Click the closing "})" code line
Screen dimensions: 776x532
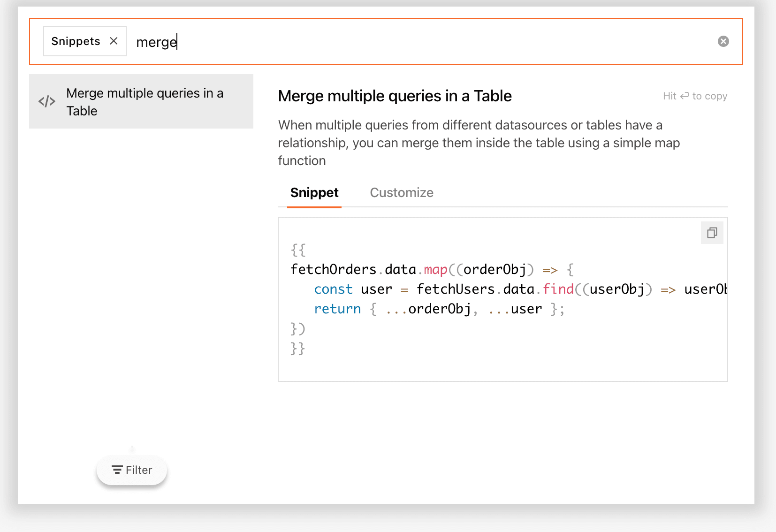pyautogui.click(x=298, y=328)
